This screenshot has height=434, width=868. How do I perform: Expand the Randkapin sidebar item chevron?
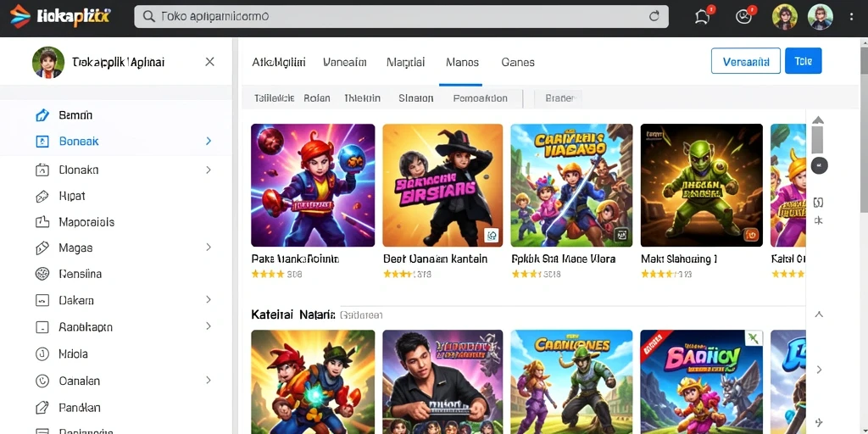pyautogui.click(x=209, y=326)
